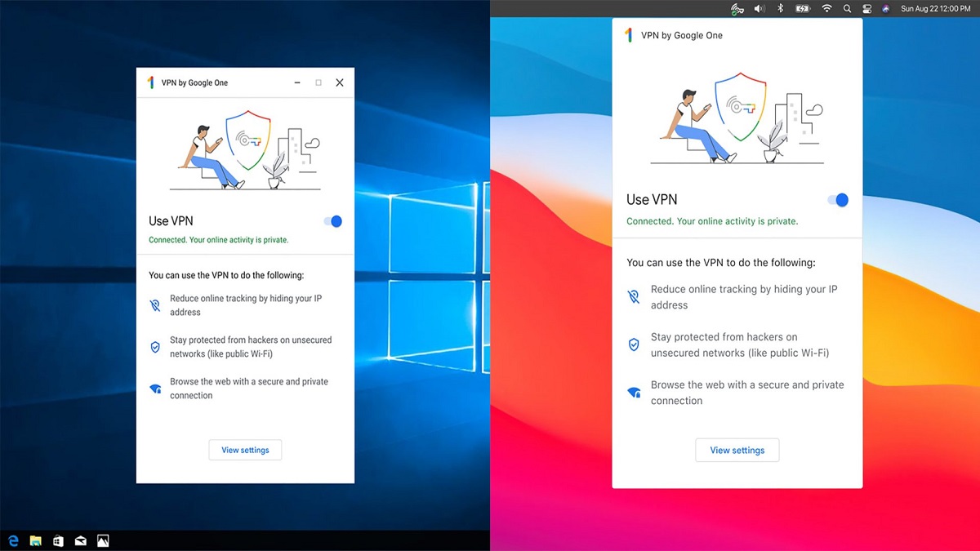This screenshot has width=980, height=551.
Task: Click the 'Use VPN' label in the Mac window
Action: (x=652, y=200)
